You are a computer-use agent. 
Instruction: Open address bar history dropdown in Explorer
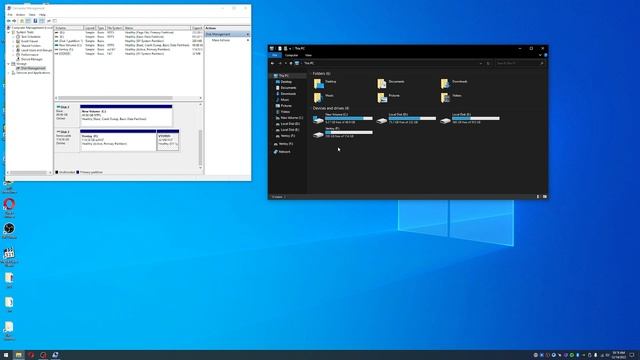(481, 63)
